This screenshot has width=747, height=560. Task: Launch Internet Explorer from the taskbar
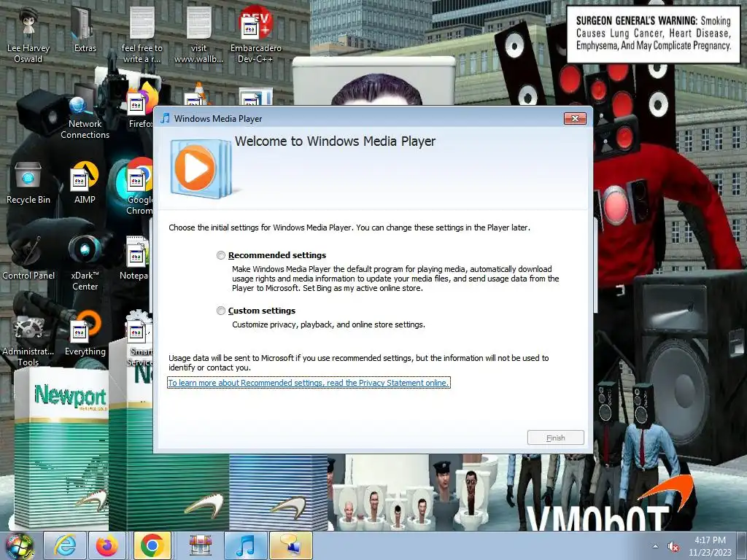[65, 545]
